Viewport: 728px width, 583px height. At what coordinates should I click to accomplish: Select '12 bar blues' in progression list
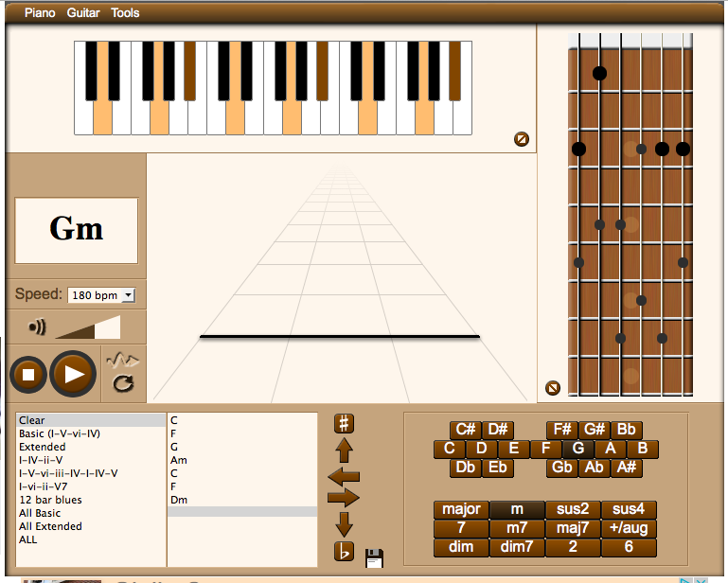[x=50, y=500]
